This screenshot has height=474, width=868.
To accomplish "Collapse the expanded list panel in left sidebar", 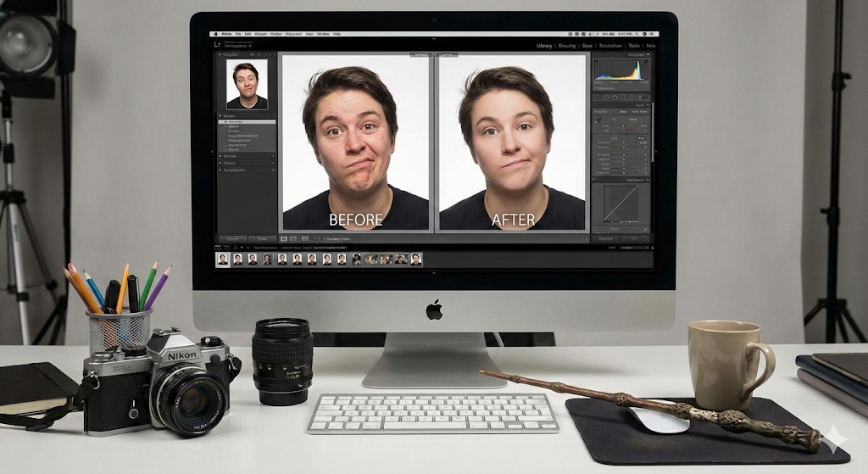I will (220, 115).
